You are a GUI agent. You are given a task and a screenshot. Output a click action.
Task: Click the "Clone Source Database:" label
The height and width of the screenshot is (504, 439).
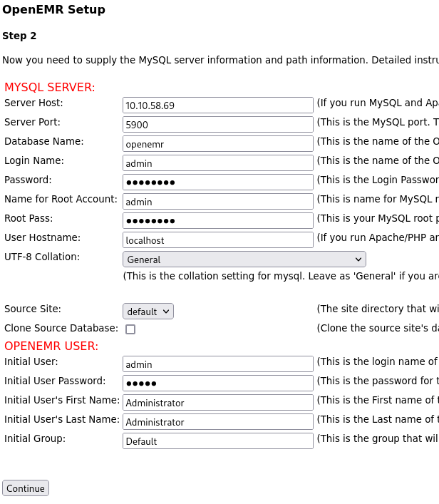[x=61, y=328]
